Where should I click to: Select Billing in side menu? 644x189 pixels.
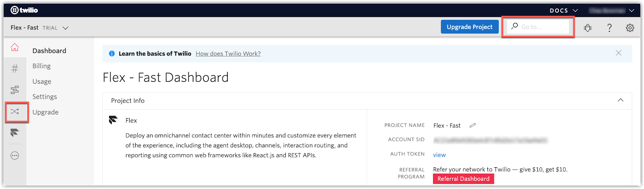[41, 66]
